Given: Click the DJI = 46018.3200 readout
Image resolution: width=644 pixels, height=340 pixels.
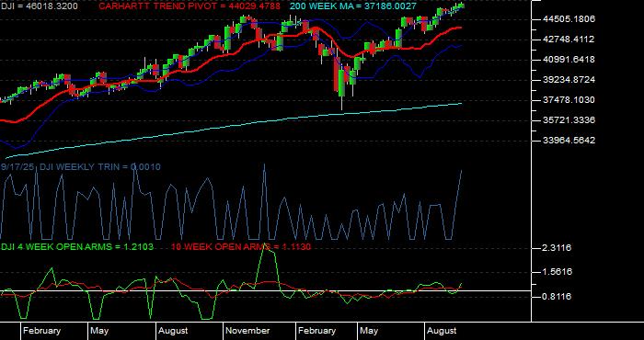Looking at the screenshot, I should (39, 6).
